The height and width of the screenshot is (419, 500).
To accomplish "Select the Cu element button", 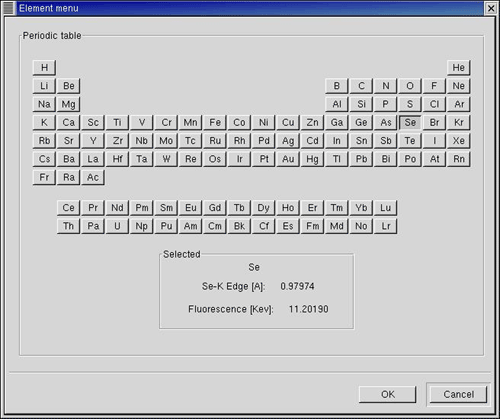I will pos(288,123).
